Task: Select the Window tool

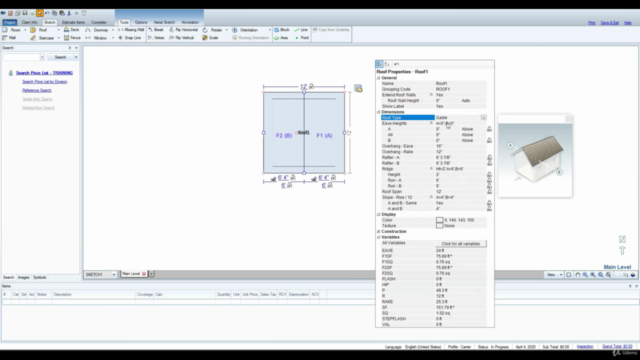Action: click(x=96, y=38)
